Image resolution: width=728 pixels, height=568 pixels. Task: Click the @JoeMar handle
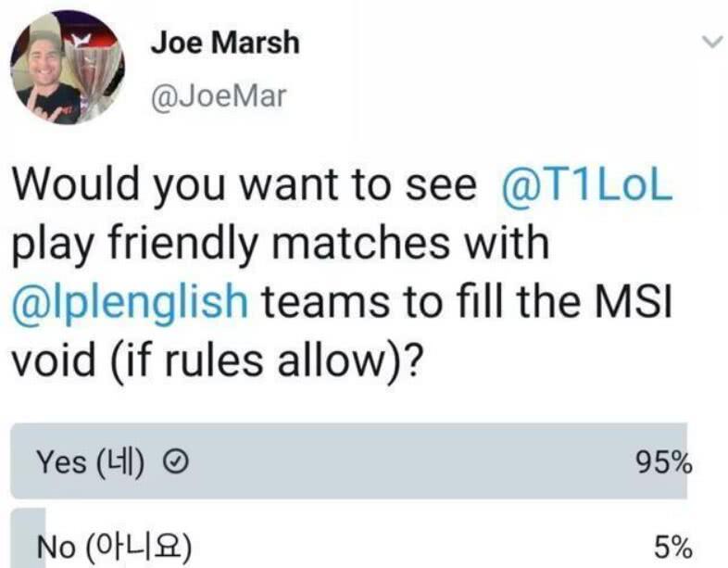coord(218,96)
